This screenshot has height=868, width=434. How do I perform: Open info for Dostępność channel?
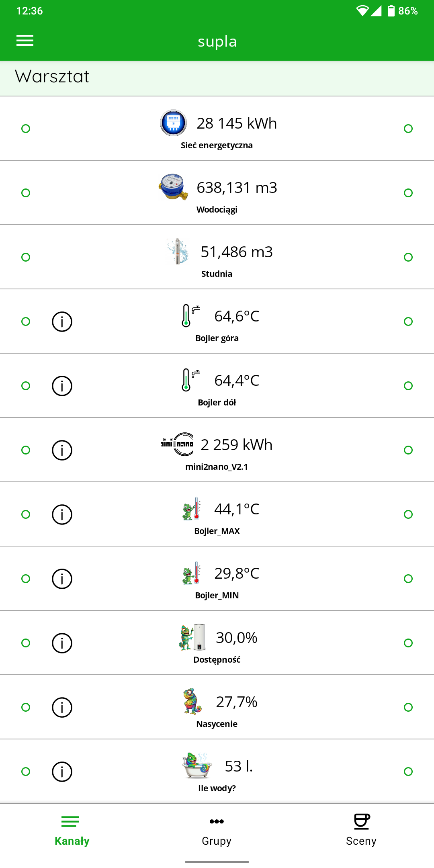[62, 643]
